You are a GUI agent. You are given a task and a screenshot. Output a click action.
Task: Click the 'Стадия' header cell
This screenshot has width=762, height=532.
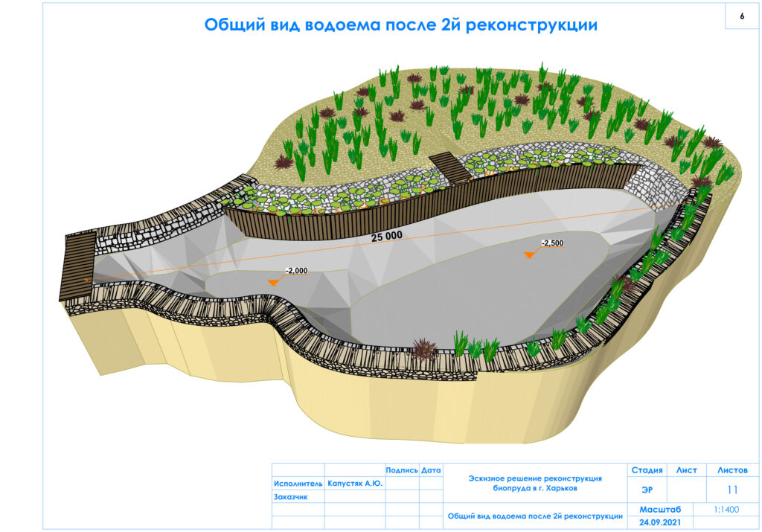click(647, 470)
